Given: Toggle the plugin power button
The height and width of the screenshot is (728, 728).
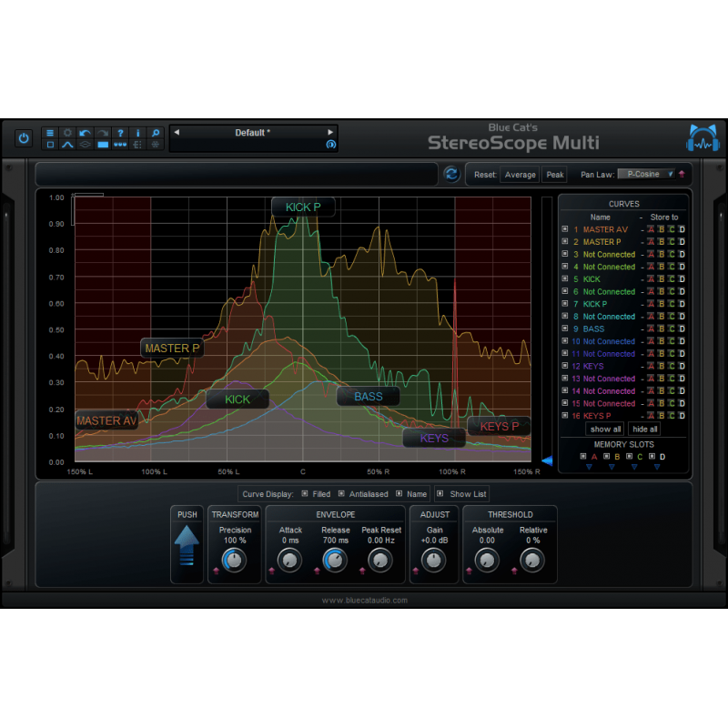Looking at the screenshot, I should tap(23, 137).
